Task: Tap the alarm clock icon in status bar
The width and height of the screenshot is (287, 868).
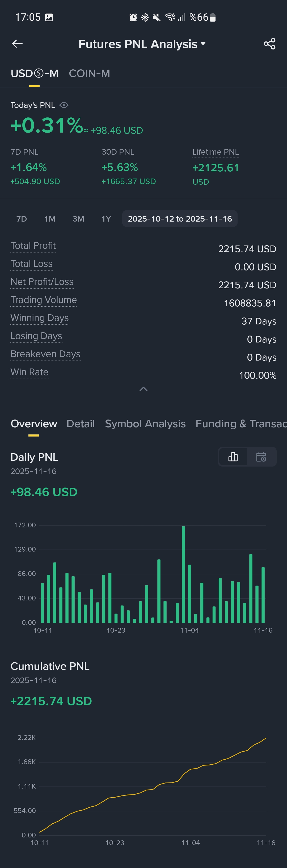Action: (x=133, y=17)
